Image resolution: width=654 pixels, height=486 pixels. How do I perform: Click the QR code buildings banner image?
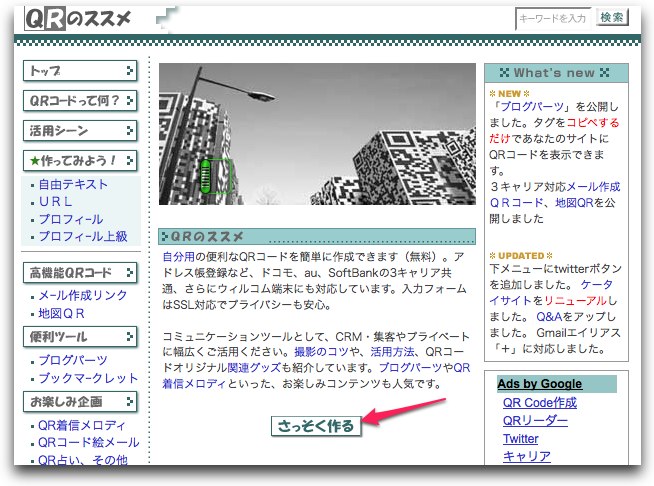point(317,134)
